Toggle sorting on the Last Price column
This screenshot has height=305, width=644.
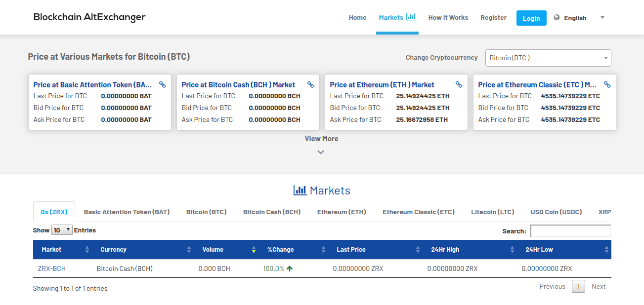(418, 249)
